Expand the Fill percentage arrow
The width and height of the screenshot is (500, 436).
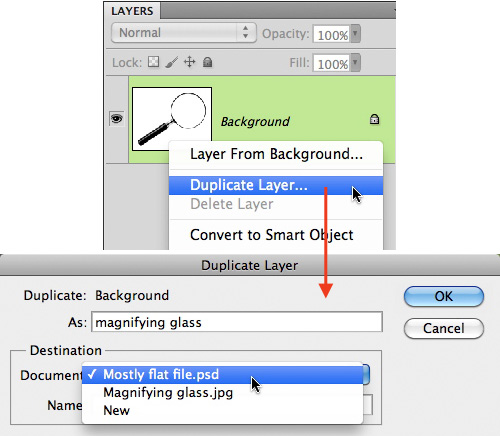pos(355,62)
